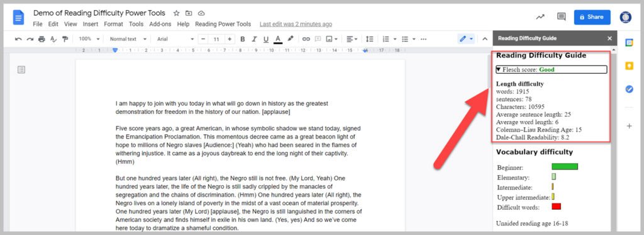Click the Undo icon
The image size is (644, 235).
tap(18, 39)
